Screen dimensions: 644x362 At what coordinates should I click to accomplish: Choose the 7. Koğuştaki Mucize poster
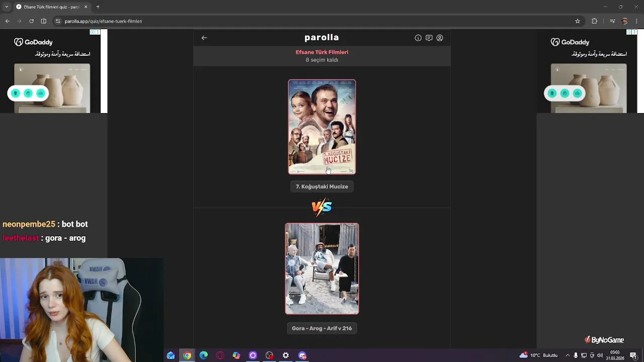click(322, 127)
